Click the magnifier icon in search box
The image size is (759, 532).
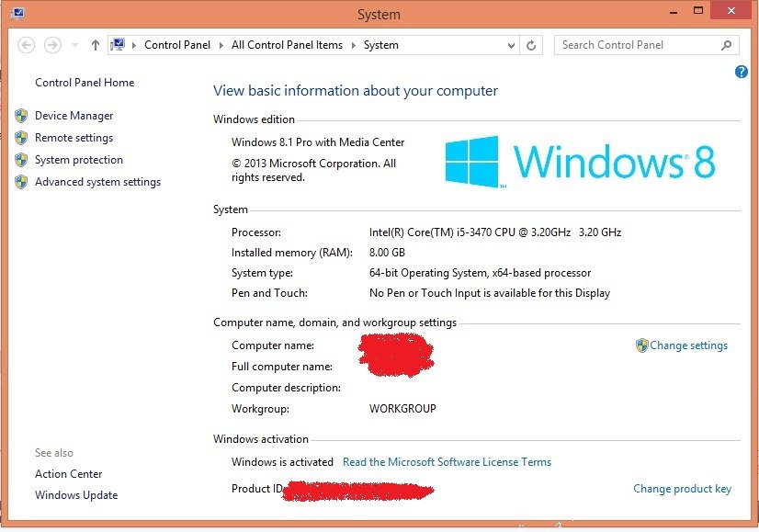(726, 45)
